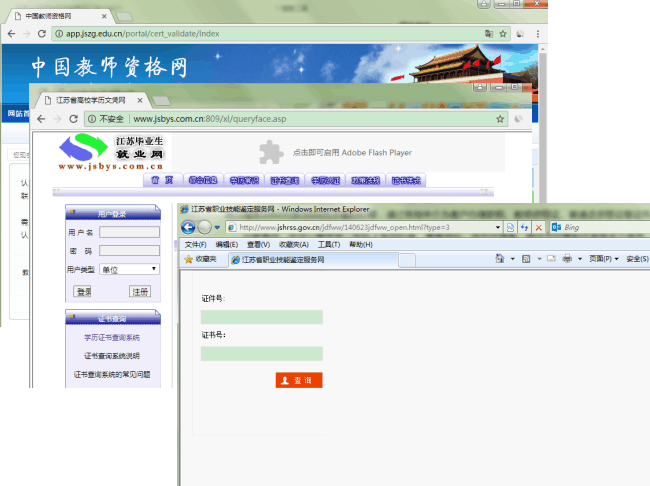
Task: Click the IE stop (red X) icon
Action: [538, 227]
